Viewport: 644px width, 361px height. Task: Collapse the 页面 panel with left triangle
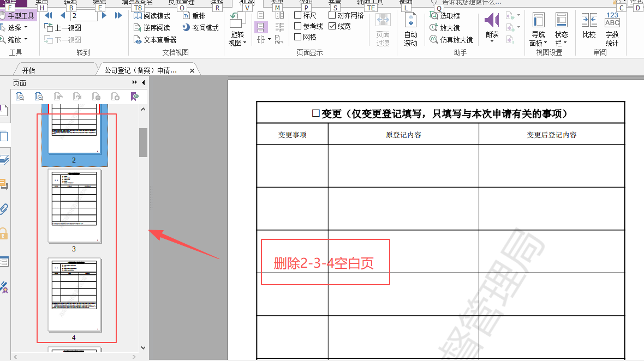144,82
